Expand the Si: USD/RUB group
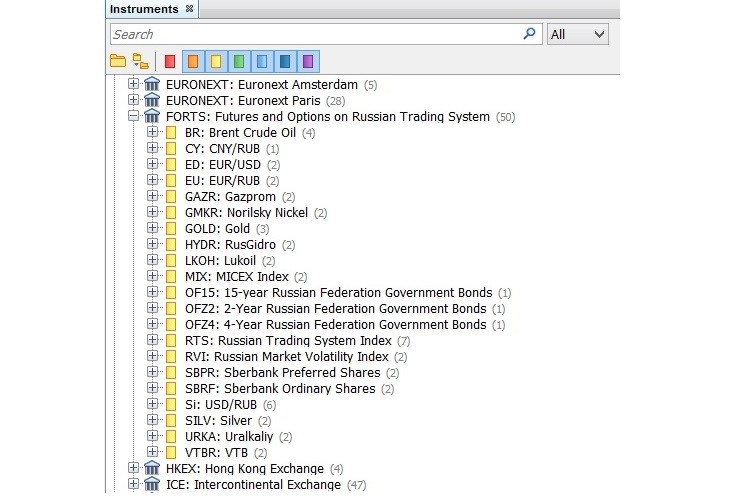This screenshot has height=496, width=750. [153, 404]
